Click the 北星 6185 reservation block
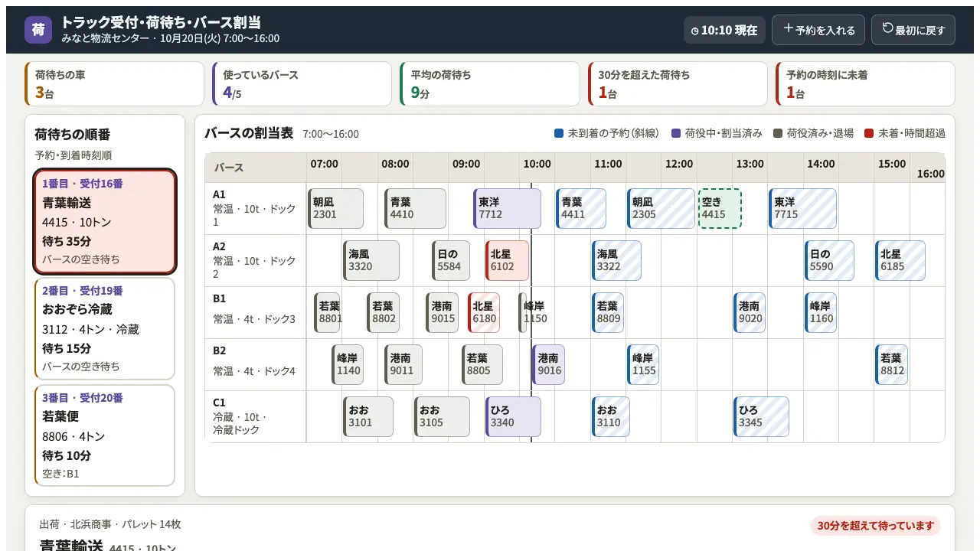 tap(900, 260)
